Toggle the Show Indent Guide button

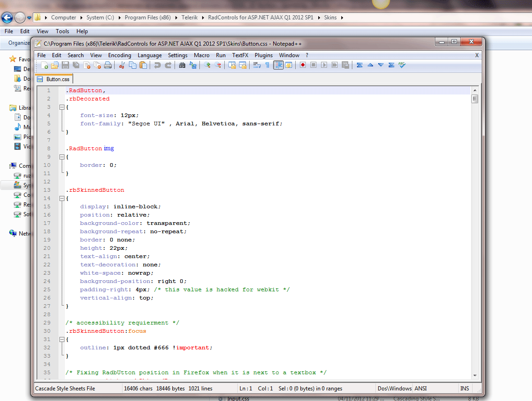pos(278,65)
